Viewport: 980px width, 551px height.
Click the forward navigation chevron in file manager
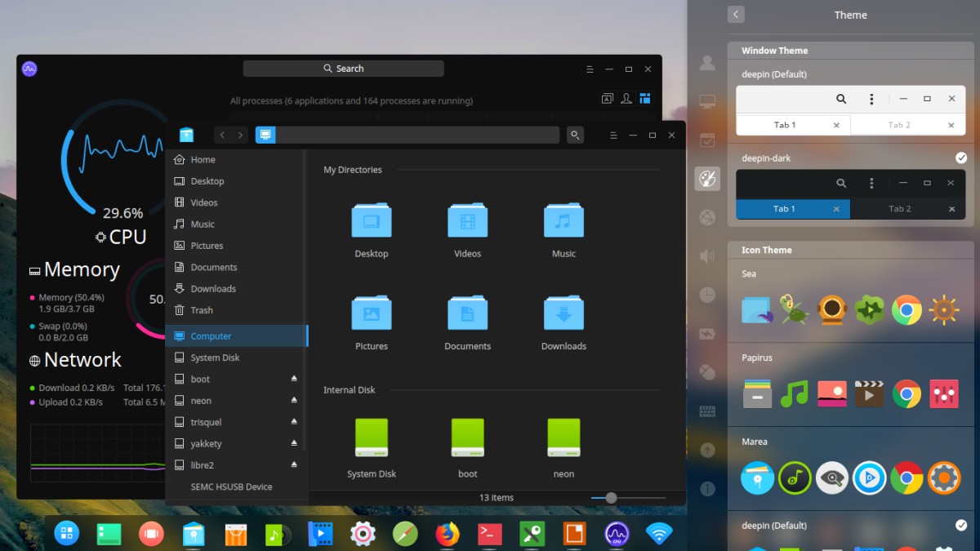(x=238, y=135)
